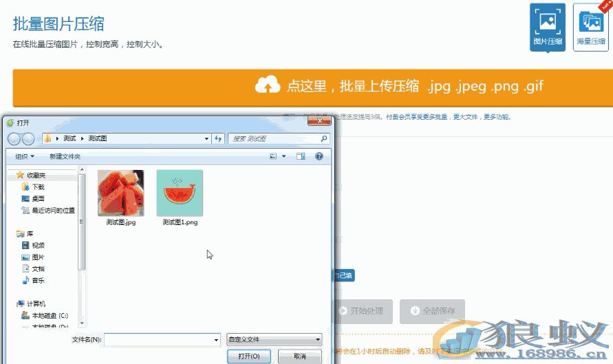Click the change view icon
The height and width of the screenshot is (364, 613).
point(273,156)
